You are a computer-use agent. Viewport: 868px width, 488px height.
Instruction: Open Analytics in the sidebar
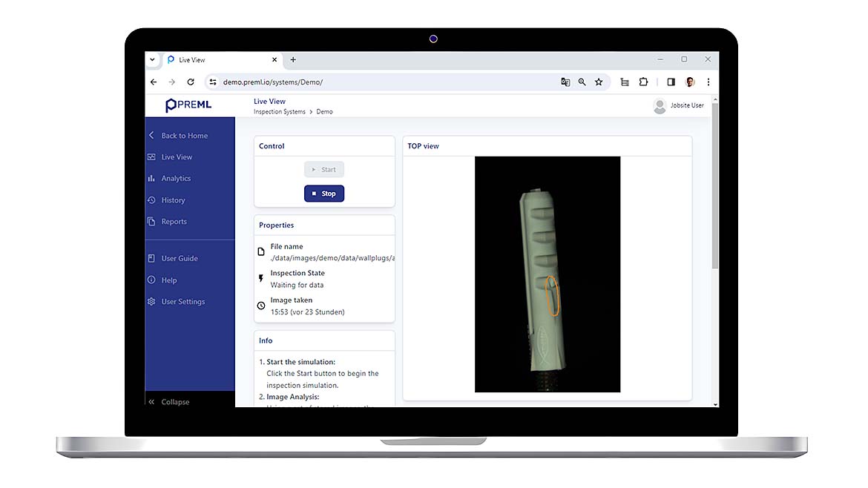176,178
